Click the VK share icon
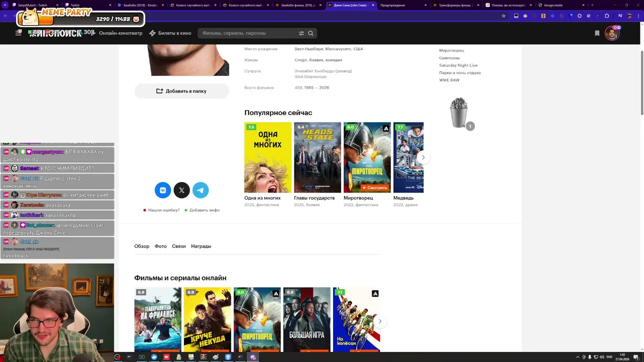The image size is (644, 362). (x=163, y=190)
